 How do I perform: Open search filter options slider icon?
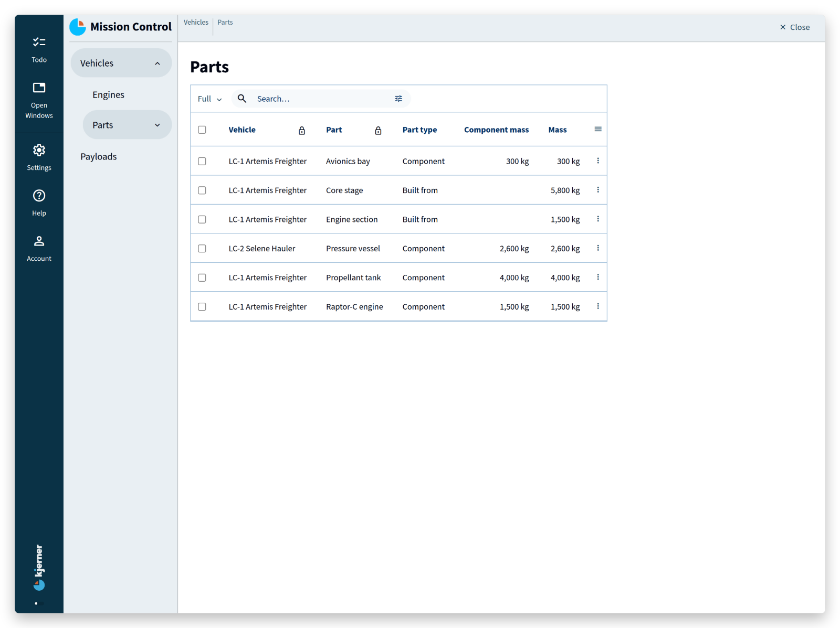[x=398, y=99]
